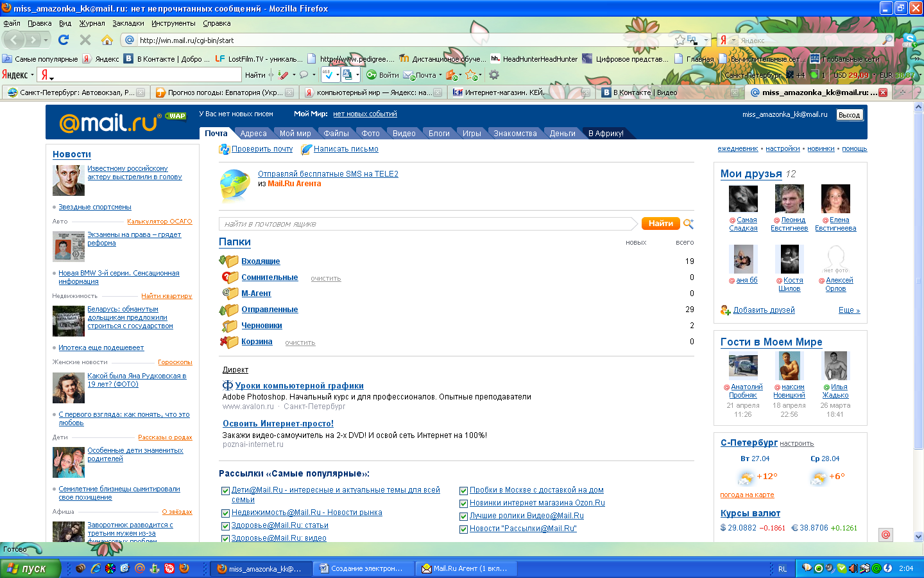Click the настройки link
This screenshot has width=924, height=578.
point(783,148)
